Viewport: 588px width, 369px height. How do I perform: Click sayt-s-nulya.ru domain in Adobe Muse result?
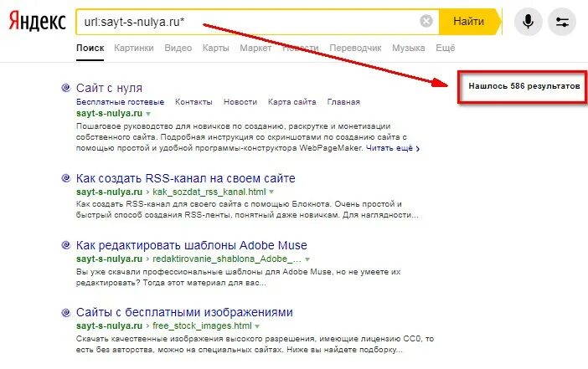tap(109, 259)
